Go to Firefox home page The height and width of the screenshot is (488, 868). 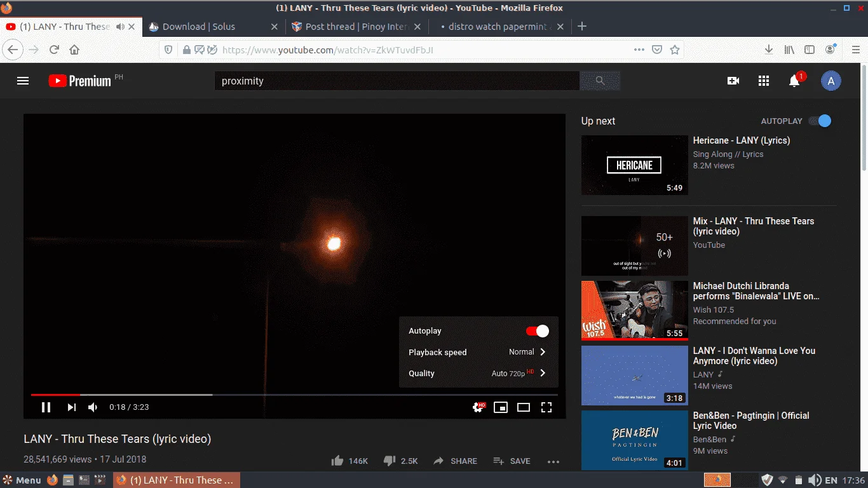click(74, 50)
